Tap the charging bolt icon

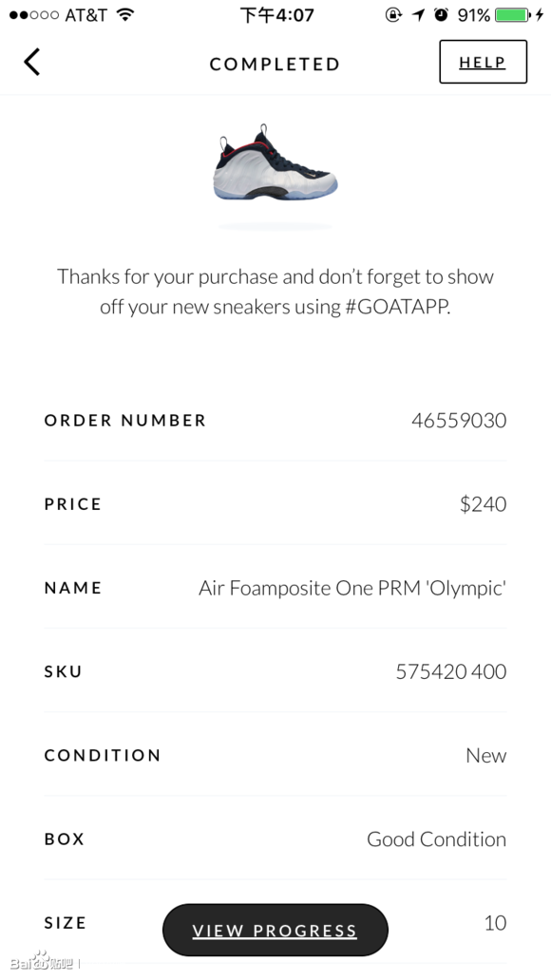tap(539, 14)
